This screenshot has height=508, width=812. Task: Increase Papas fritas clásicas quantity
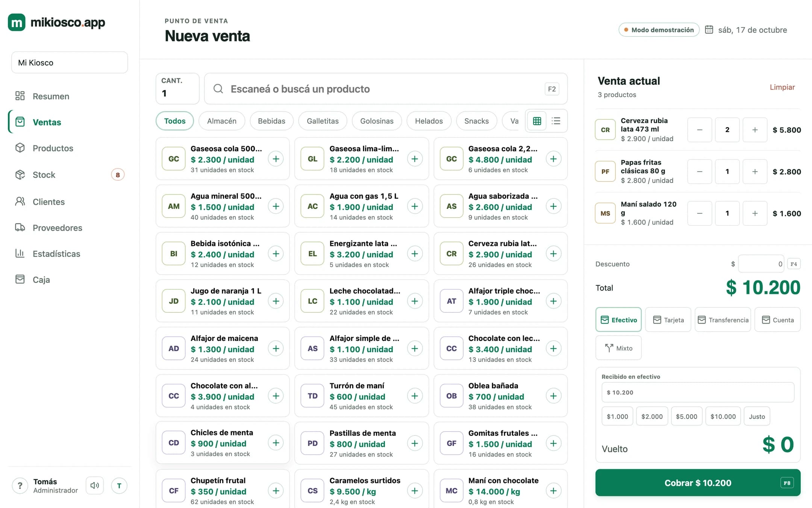click(755, 172)
